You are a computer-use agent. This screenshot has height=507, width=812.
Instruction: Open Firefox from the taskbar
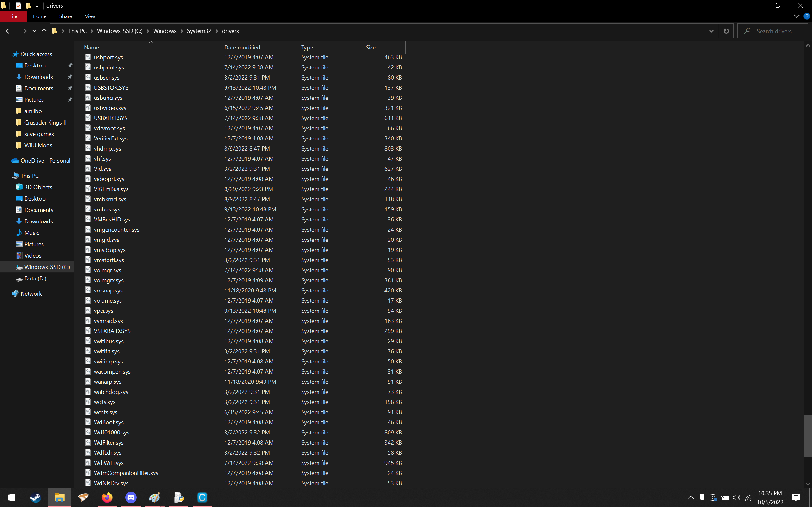pos(107,497)
